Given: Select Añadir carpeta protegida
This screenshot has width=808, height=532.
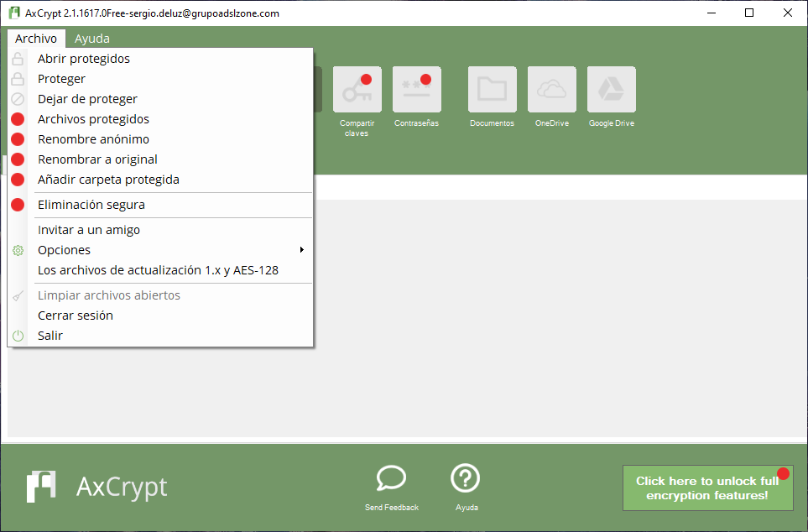Looking at the screenshot, I should click(x=108, y=180).
